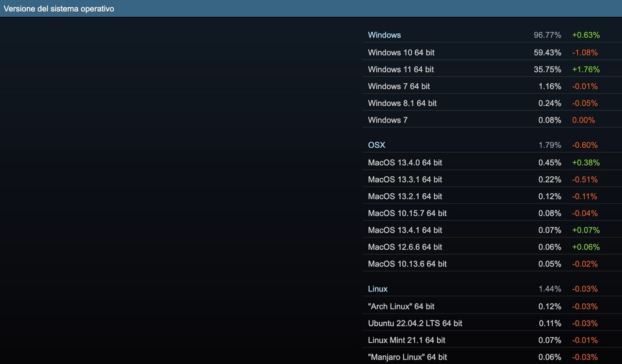This screenshot has height=364, width=622.
Task: Select the -0.60% OSX category change
Action: tap(585, 145)
